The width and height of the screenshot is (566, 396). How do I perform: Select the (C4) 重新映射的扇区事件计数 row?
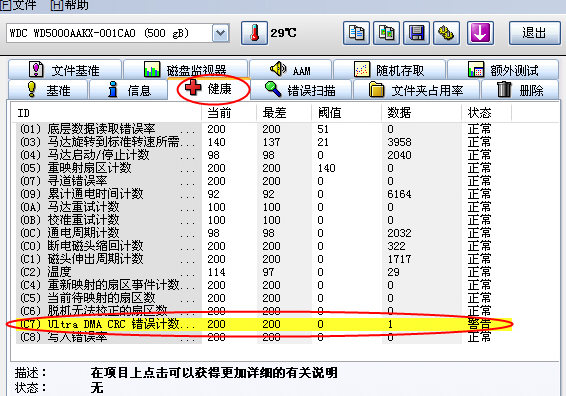pyautogui.click(x=264, y=285)
